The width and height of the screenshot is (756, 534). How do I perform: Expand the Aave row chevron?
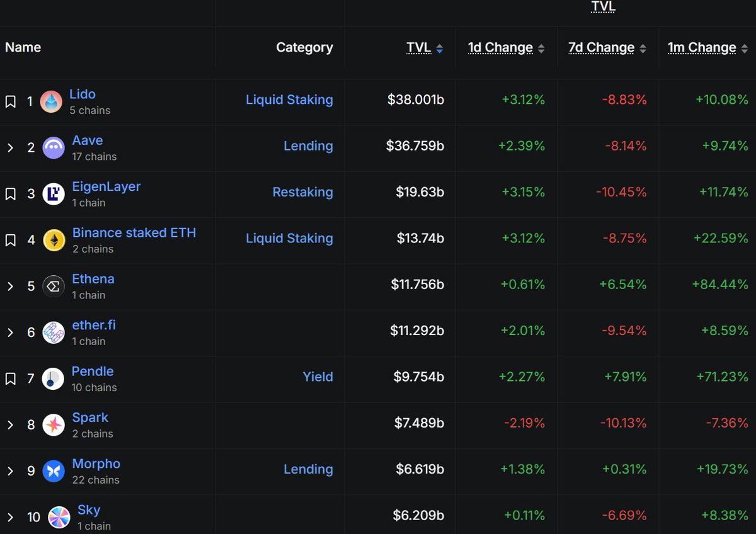click(x=10, y=148)
